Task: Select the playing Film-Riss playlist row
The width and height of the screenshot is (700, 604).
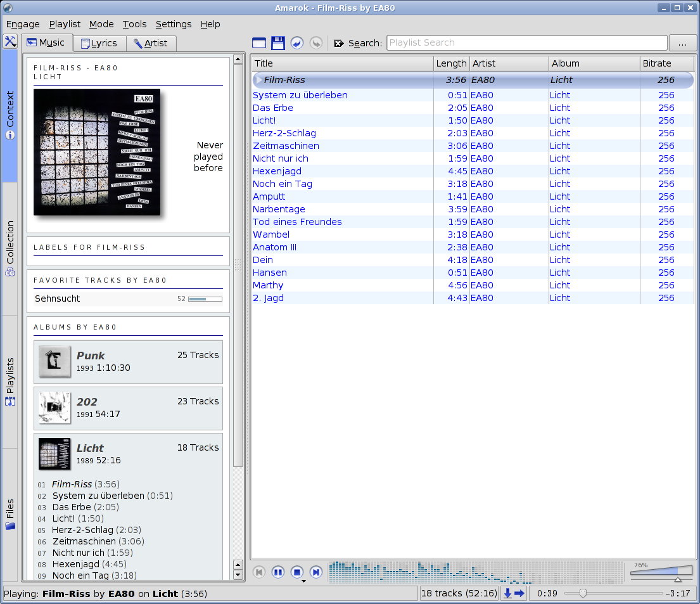Action: click(473, 80)
